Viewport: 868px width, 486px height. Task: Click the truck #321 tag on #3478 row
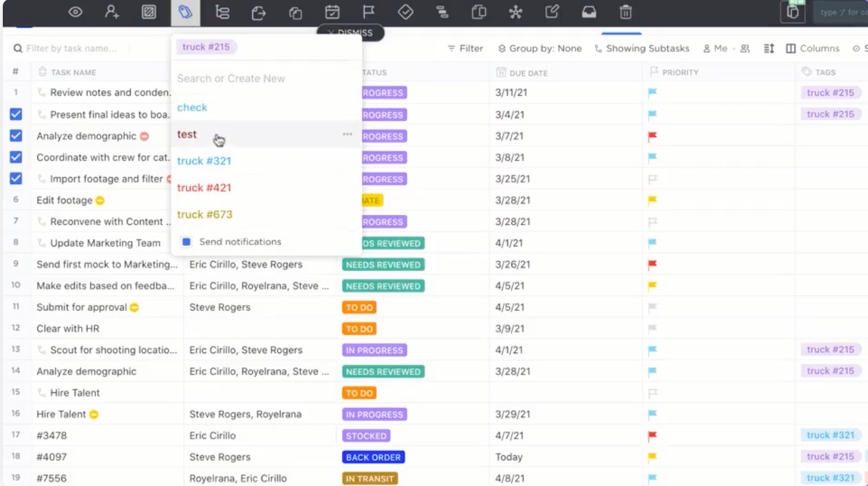tap(830, 435)
